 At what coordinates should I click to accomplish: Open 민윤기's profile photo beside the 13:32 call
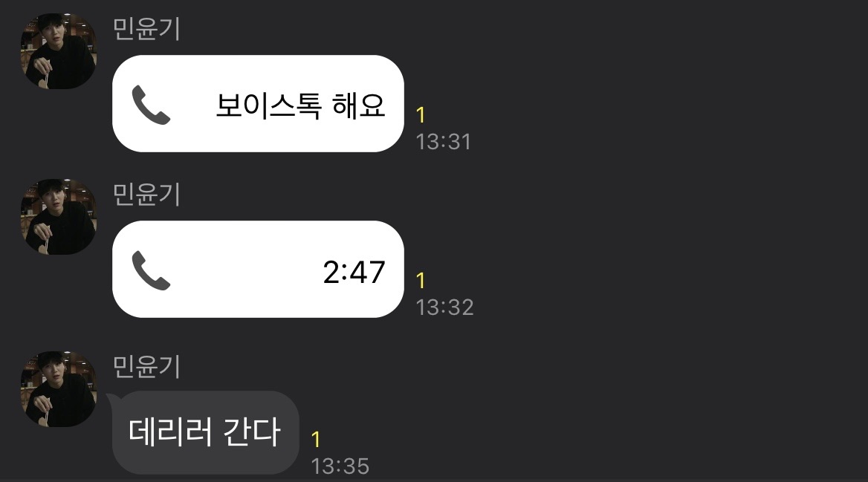click(59, 216)
